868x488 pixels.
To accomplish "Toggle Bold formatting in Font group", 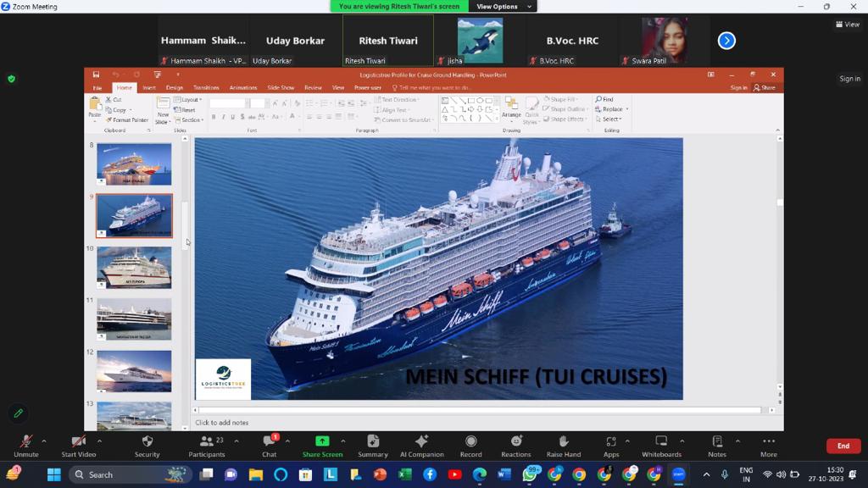I will pos(214,117).
